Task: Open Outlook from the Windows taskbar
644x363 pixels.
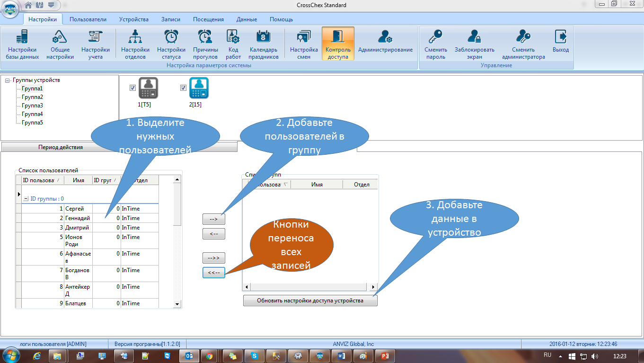Action: (x=189, y=355)
